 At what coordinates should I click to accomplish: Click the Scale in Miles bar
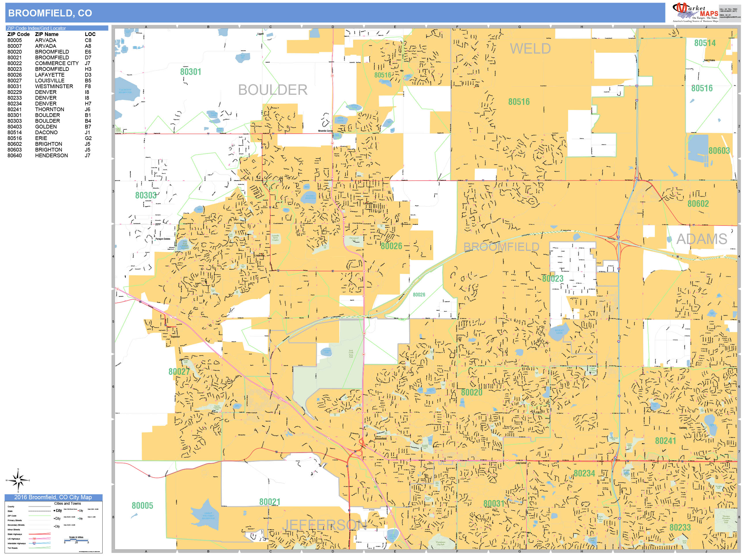point(77,540)
